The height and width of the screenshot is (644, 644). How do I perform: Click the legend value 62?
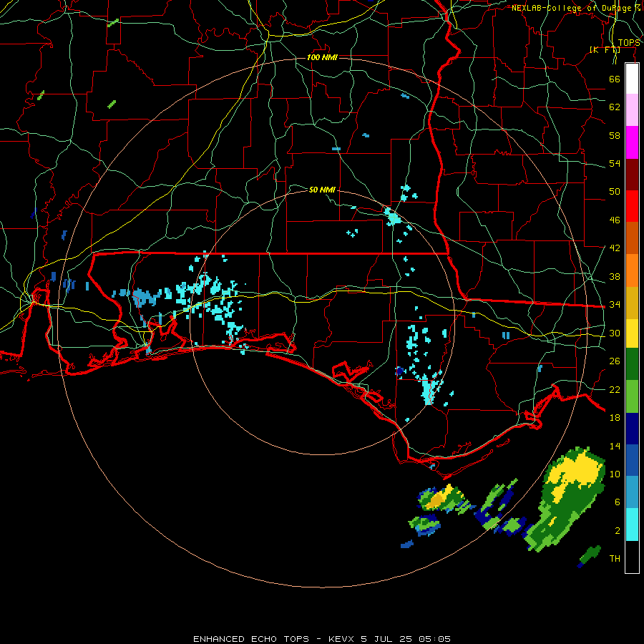(x=615, y=107)
